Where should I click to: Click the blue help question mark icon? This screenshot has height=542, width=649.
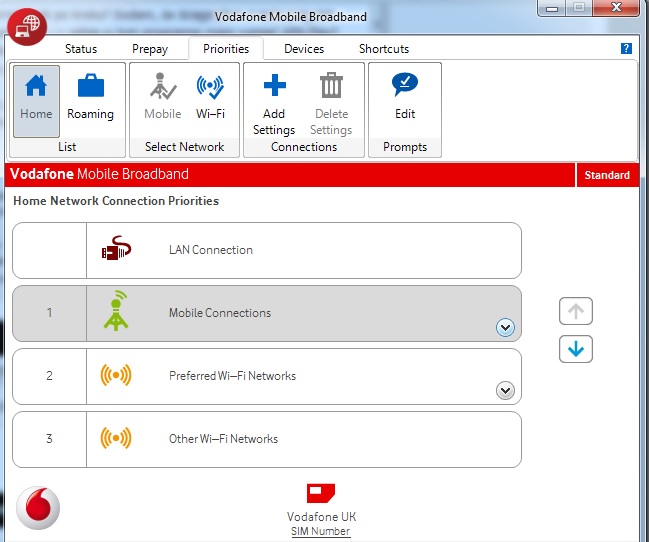click(x=626, y=48)
